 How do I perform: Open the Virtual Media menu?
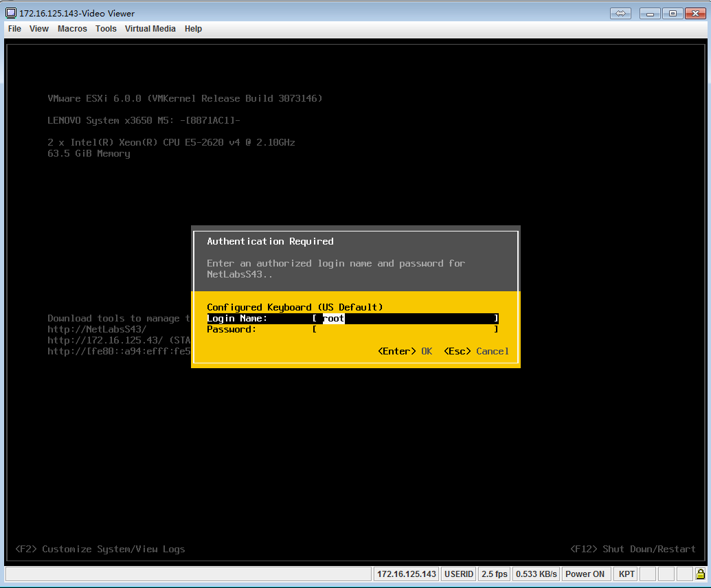(x=150, y=29)
